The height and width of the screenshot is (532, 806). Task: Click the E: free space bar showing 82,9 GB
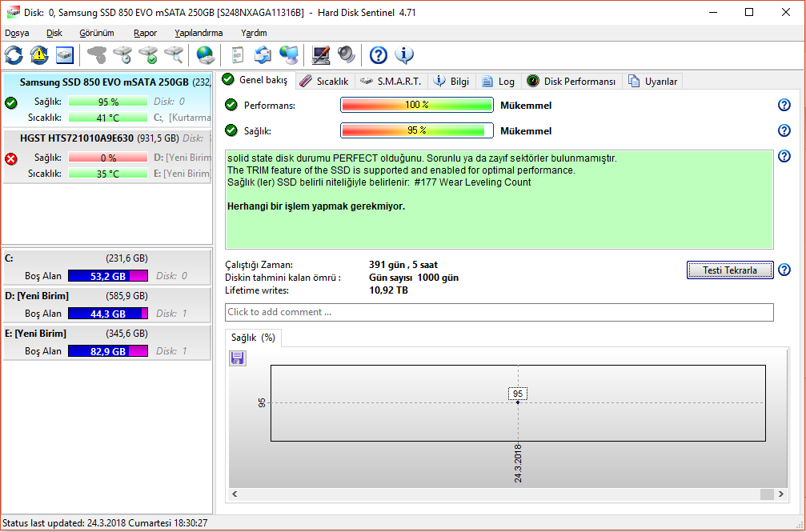tap(108, 351)
